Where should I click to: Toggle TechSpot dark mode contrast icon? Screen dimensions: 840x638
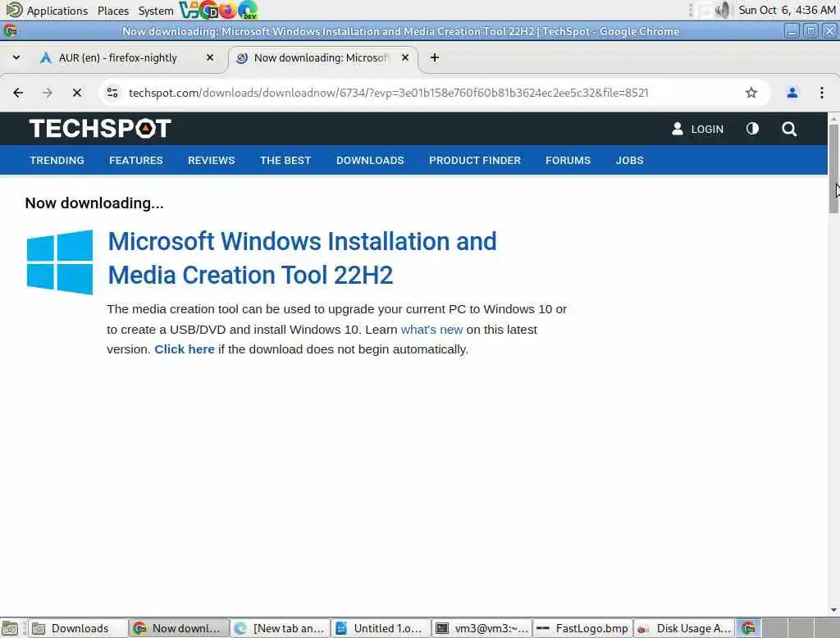click(752, 129)
